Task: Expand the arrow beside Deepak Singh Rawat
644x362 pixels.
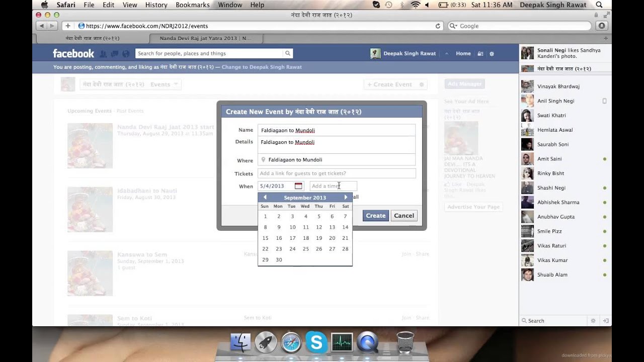Action: coord(446,54)
